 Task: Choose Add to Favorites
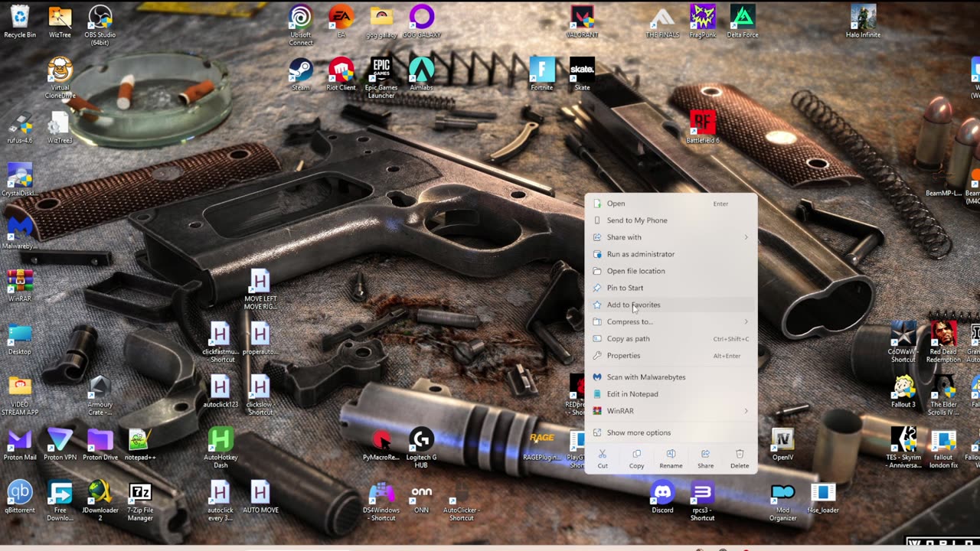point(671,305)
